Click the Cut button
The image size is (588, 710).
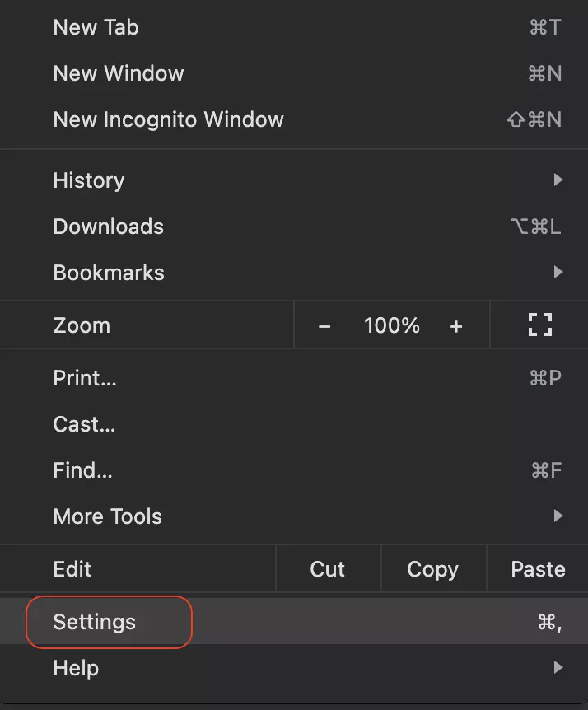[x=328, y=569]
